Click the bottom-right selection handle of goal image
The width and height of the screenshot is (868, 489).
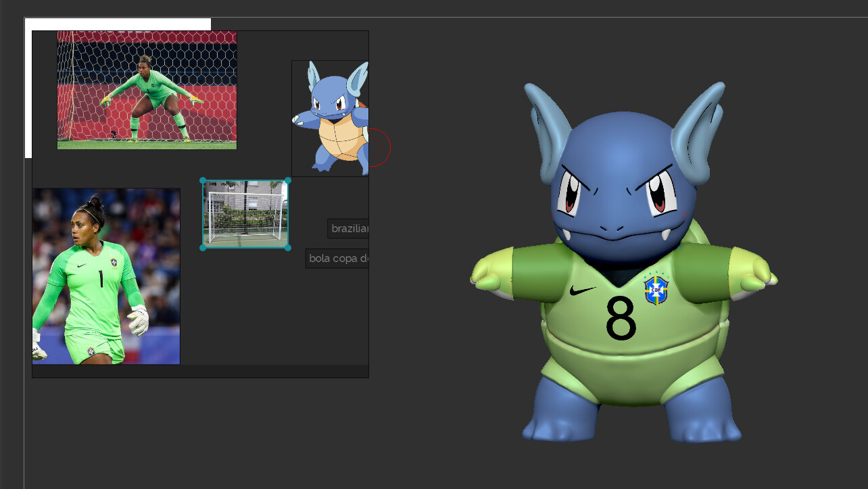coord(287,249)
